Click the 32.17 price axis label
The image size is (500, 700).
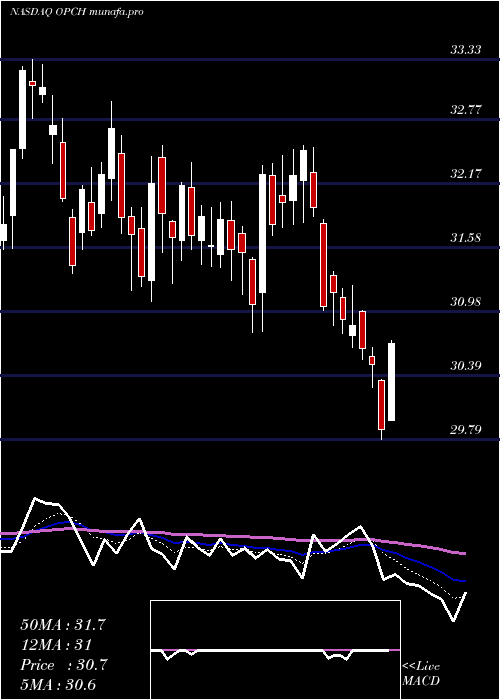coord(465,174)
